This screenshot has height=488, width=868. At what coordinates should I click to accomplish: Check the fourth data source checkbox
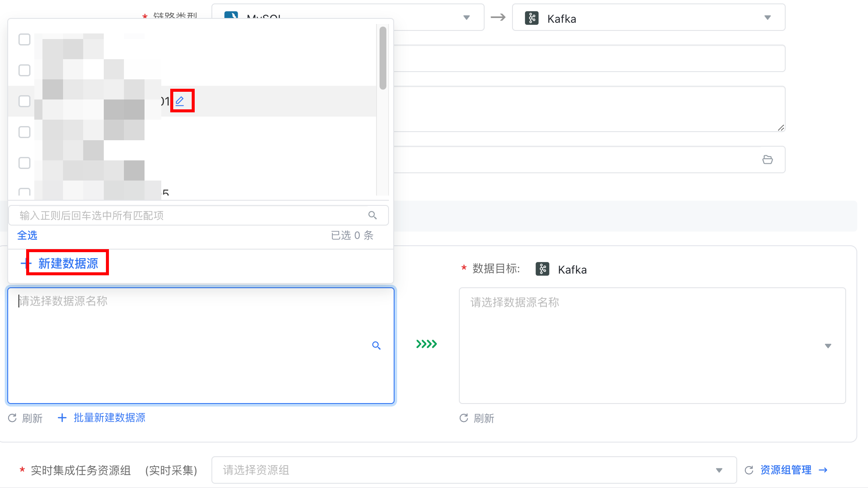pyautogui.click(x=24, y=132)
